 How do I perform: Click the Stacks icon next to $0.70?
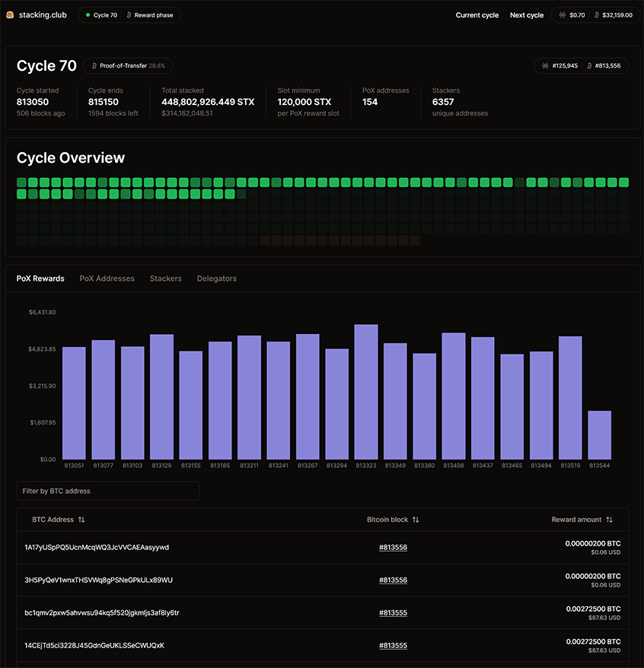(563, 15)
